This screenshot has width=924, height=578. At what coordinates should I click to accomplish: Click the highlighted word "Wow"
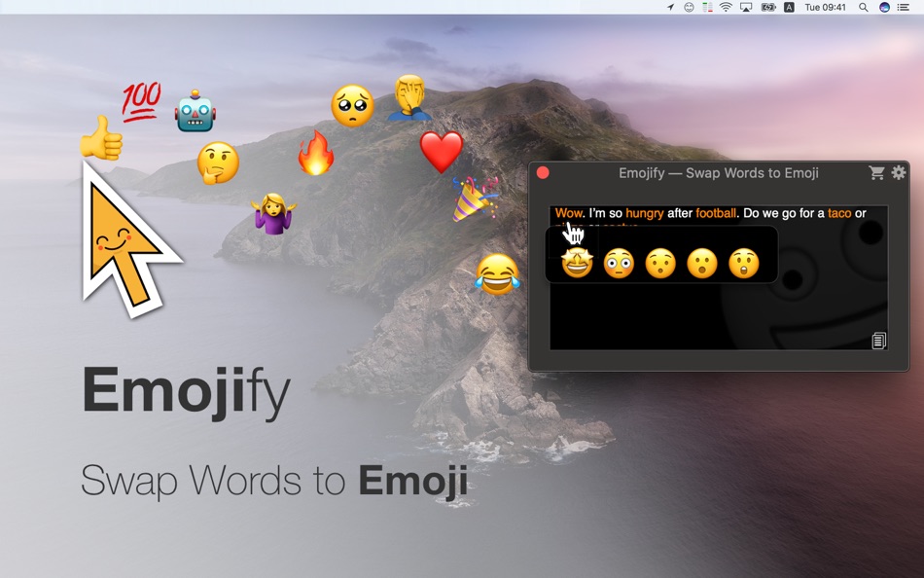click(x=569, y=213)
